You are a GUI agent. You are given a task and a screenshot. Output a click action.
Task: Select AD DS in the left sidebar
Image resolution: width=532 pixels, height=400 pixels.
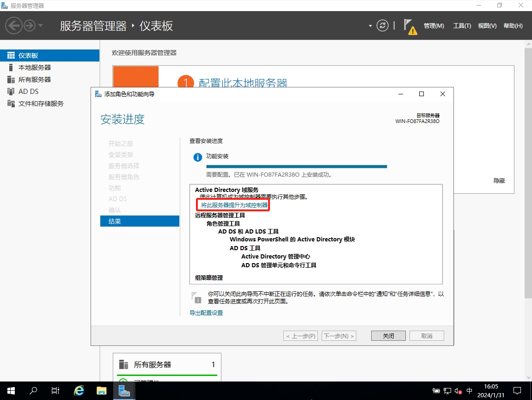coord(28,92)
